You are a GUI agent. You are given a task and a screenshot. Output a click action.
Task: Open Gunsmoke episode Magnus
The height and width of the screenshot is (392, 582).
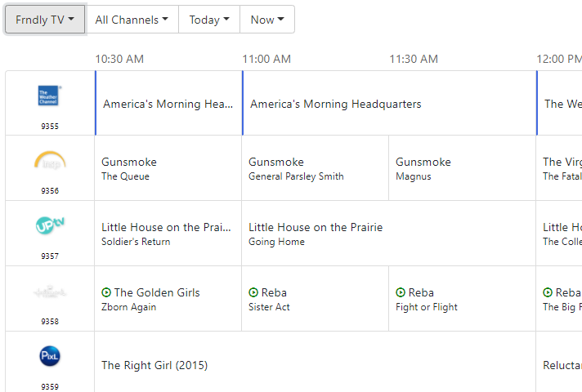click(462, 168)
